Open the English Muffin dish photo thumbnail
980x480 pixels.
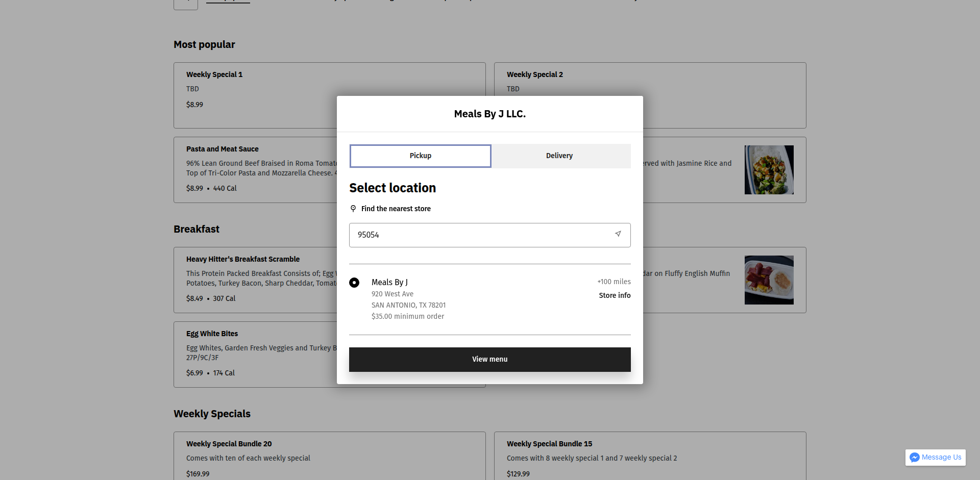[x=769, y=280]
